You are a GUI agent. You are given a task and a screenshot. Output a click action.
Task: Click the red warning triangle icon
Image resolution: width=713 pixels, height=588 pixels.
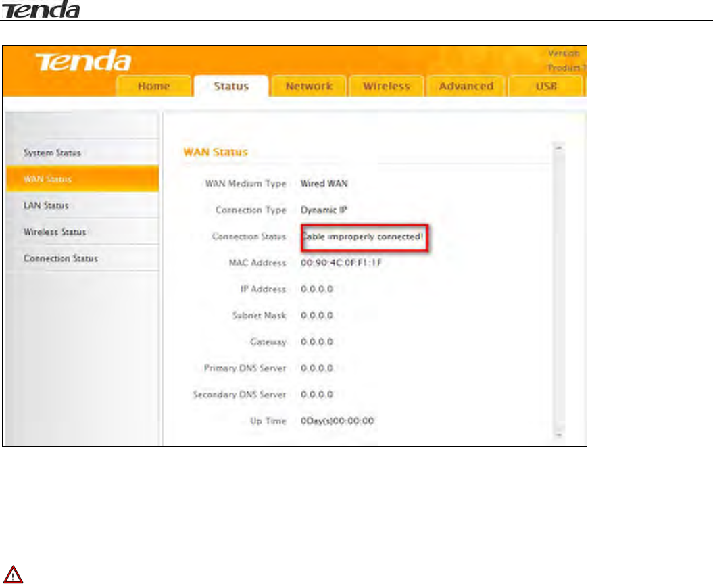[14, 574]
